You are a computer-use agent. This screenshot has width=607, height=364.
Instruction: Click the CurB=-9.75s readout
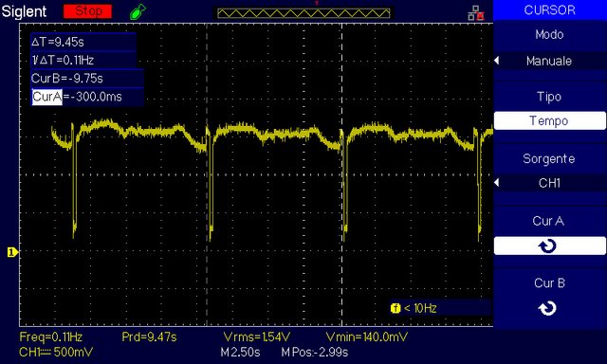67,79
